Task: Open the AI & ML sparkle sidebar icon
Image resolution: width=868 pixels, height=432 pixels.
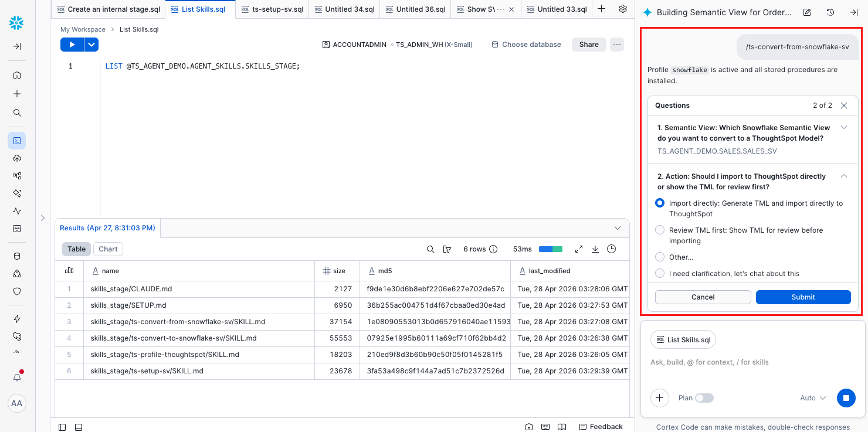Action: 17,193
